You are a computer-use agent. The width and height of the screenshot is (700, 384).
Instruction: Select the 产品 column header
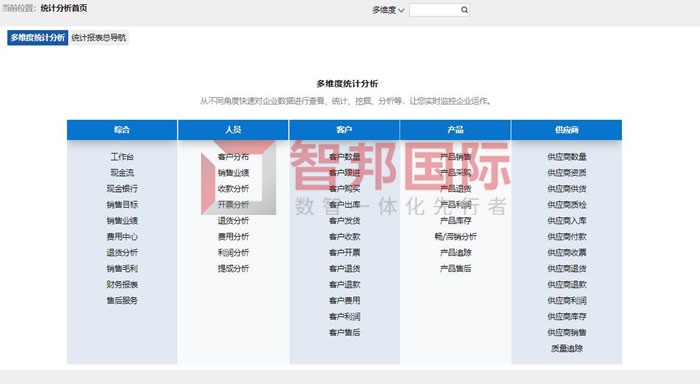click(455, 130)
